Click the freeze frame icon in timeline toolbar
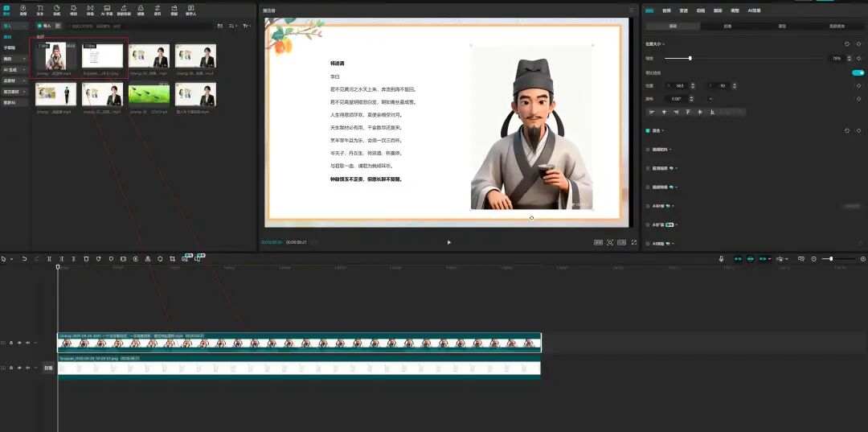This screenshot has height=432, width=868. coord(124,259)
